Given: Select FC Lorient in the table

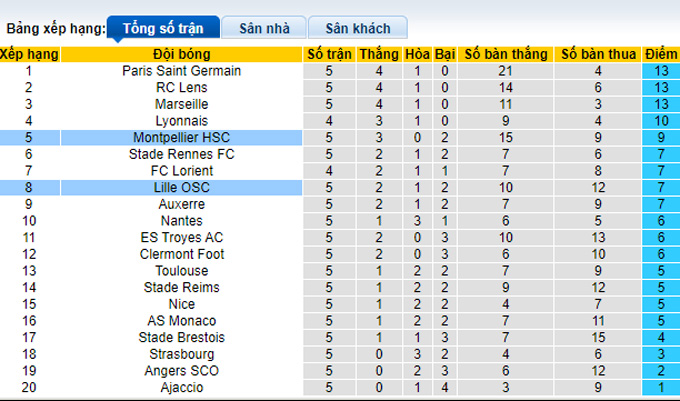Looking at the screenshot, I should pyautogui.click(x=182, y=171).
